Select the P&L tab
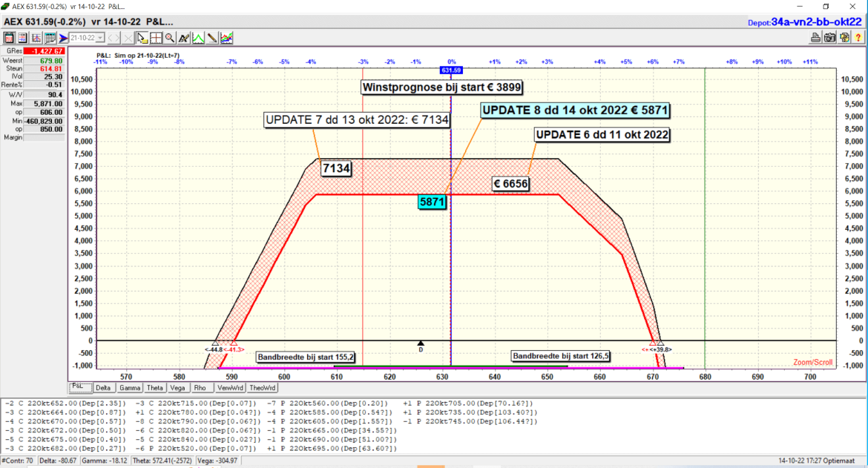 (x=79, y=386)
